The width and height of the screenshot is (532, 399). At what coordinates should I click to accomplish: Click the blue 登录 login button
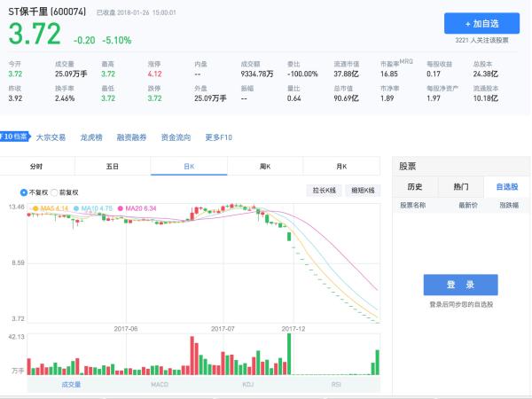460,285
